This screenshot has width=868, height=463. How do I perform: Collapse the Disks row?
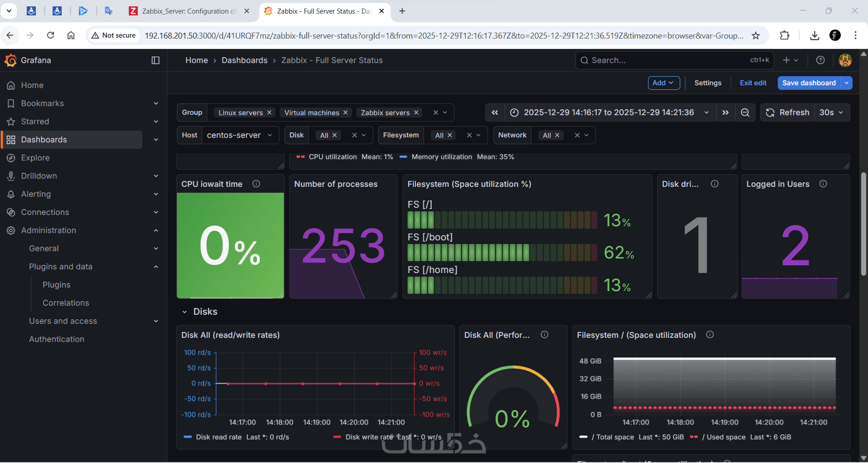185,312
